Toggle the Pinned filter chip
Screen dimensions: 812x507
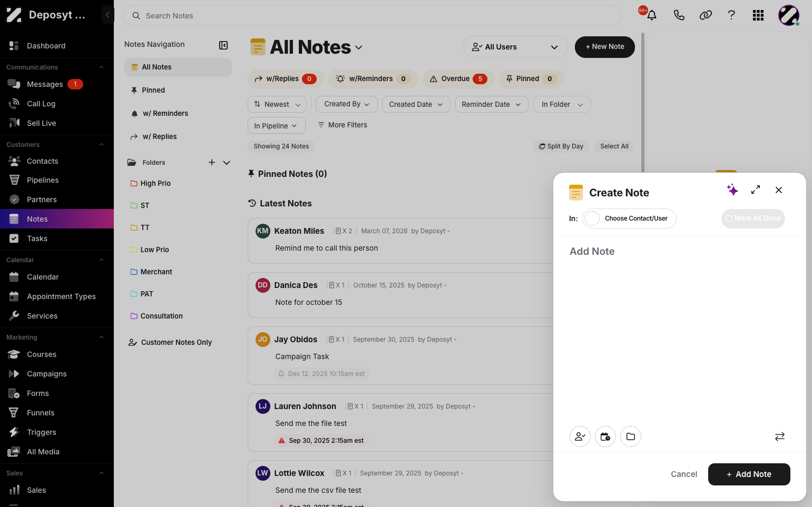[532, 79]
